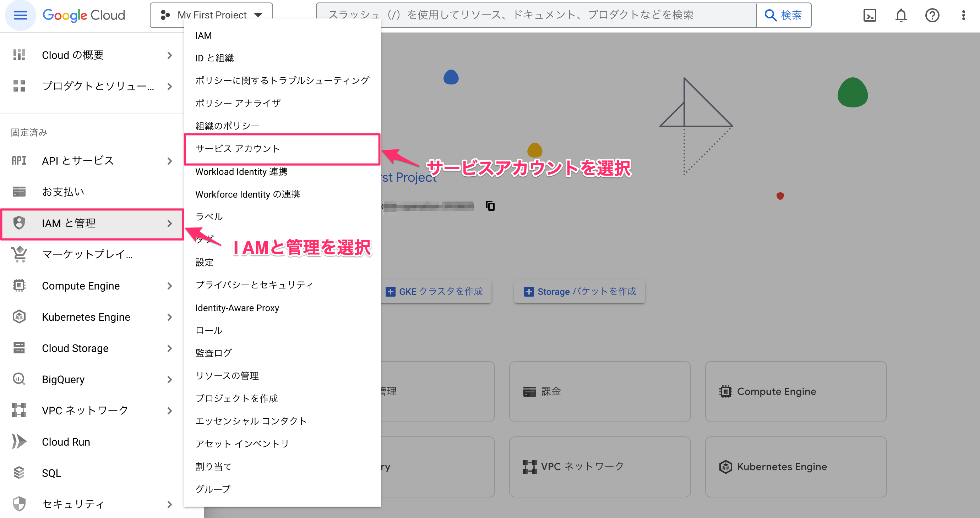Expand API とサービス submenu chevron
Viewport: 980px width, 518px height.
tap(170, 161)
